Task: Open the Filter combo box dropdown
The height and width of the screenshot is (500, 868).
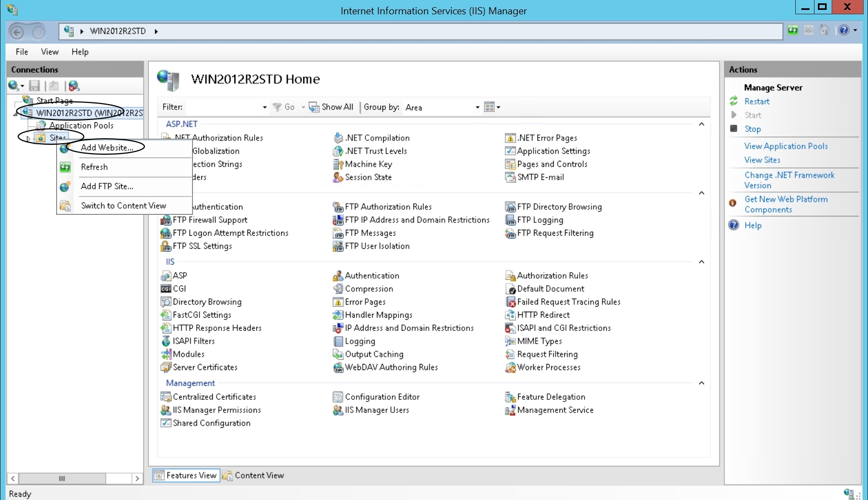Action: [x=265, y=107]
